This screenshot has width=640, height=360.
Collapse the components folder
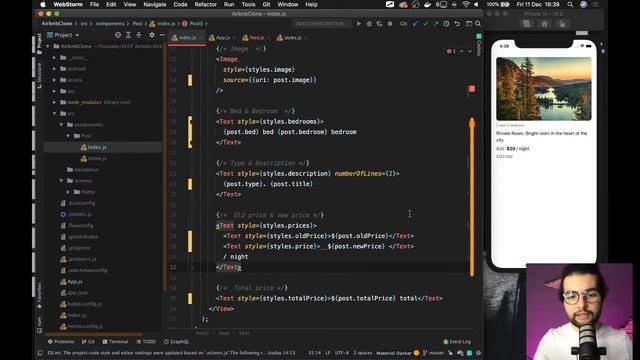tap(61, 124)
